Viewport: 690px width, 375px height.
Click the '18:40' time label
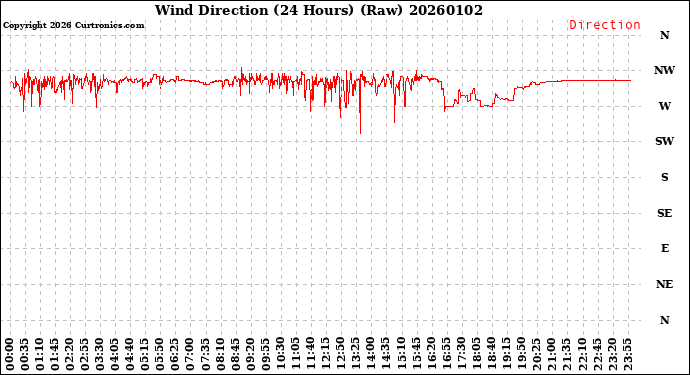point(491,355)
